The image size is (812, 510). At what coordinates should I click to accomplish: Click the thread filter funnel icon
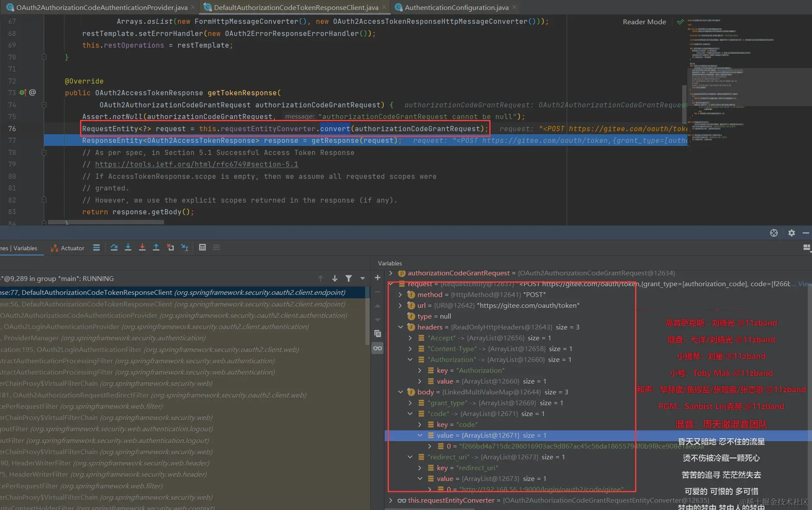click(x=349, y=278)
